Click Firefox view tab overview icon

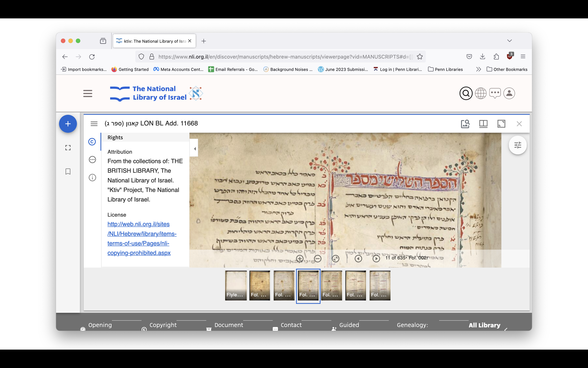pyautogui.click(x=103, y=41)
